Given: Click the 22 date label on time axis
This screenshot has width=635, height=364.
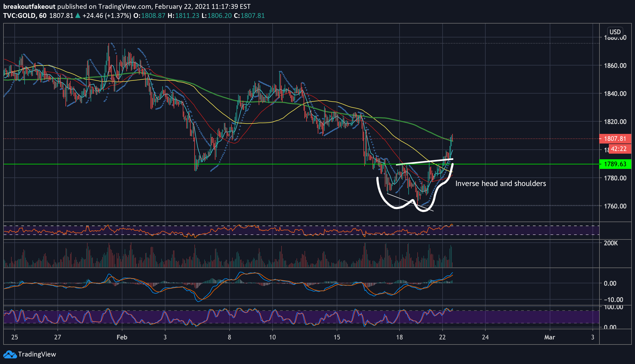Looking at the screenshot, I should click(x=442, y=337).
